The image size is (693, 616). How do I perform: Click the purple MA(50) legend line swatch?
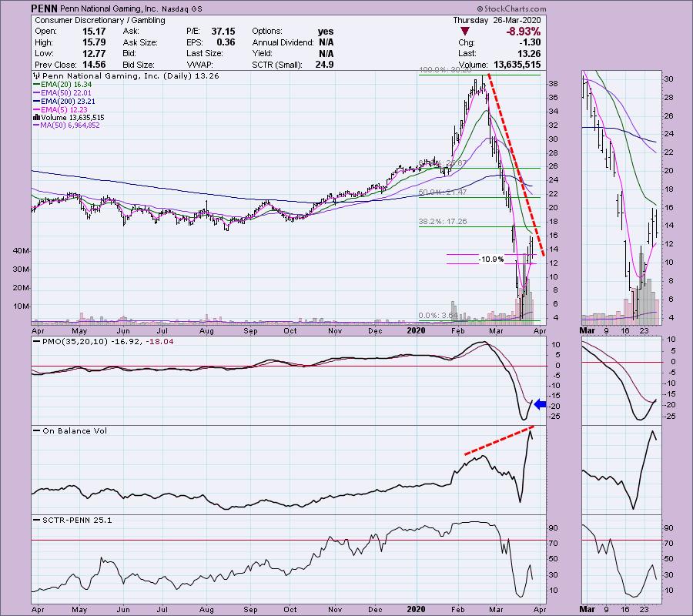37,126
